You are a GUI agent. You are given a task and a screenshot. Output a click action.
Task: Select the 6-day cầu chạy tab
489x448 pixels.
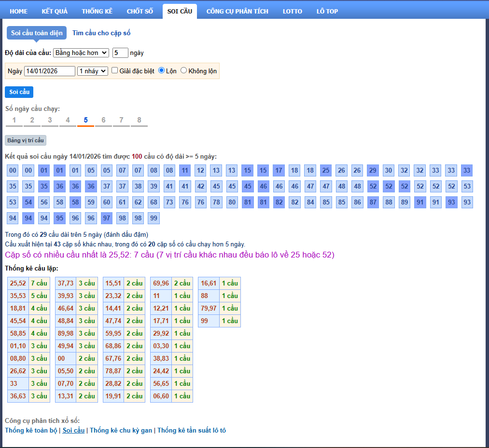tap(103, 120)
